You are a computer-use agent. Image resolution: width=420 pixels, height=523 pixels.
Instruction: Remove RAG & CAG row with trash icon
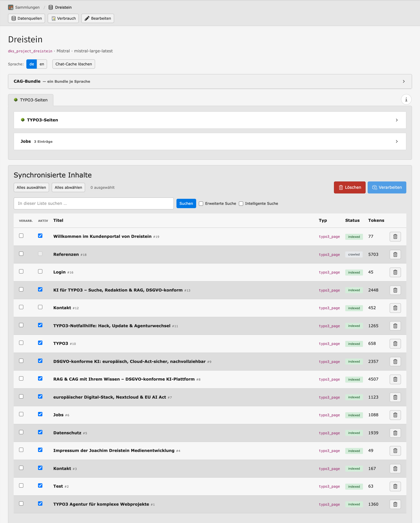click(x=395, y=379)
